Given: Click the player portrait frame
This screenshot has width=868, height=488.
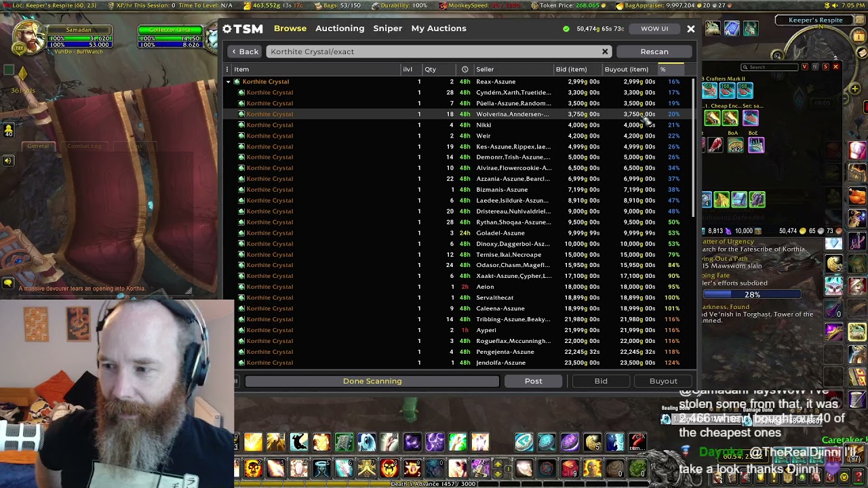Looking at the screenshot, I should click(28, 37).
